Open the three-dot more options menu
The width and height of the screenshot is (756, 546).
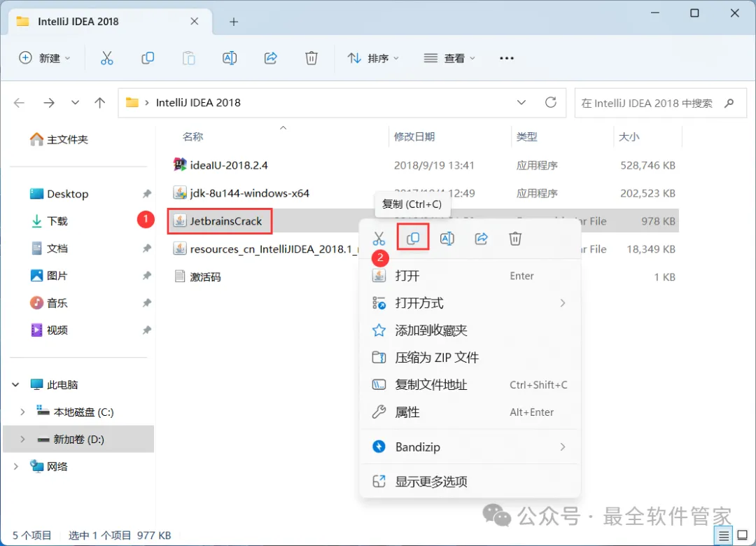[507, 58]
